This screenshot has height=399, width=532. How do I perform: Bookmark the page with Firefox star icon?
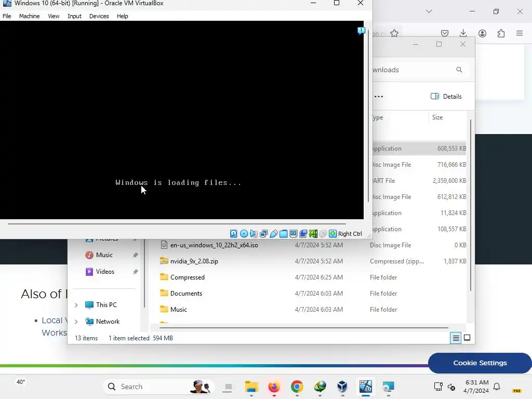tap(394, 33)
